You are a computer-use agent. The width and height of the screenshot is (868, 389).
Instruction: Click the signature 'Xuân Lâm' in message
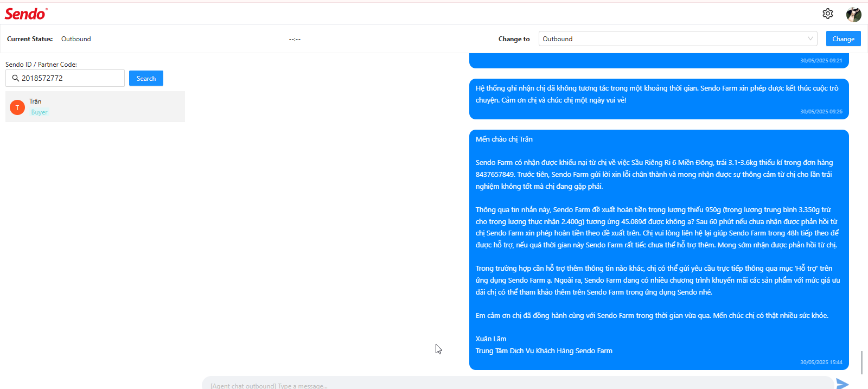[491, 339]
